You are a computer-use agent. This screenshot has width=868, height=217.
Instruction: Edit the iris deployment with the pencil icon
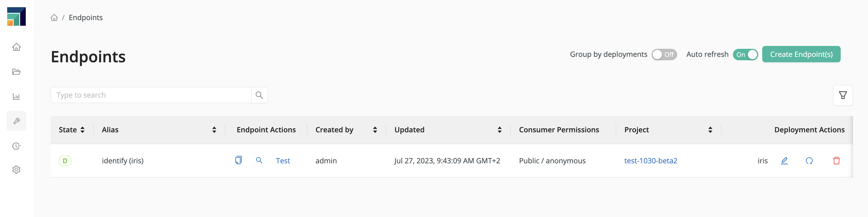click(784, 161)
